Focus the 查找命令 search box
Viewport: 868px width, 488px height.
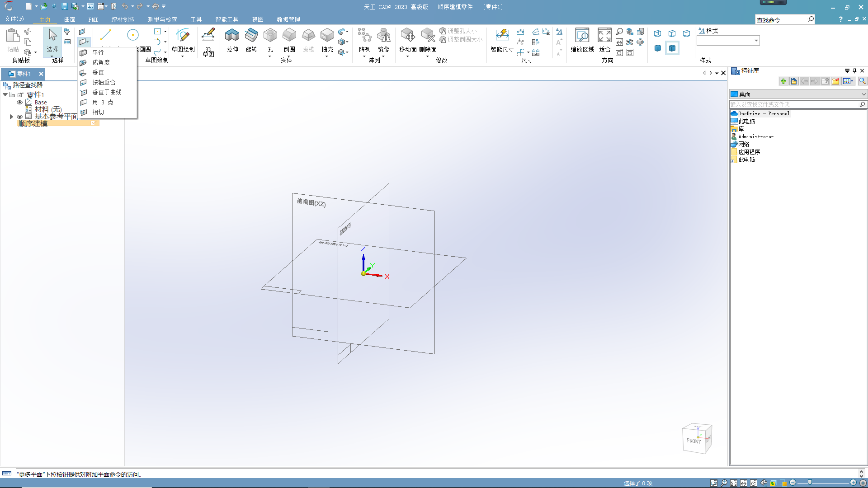(781, 19)
